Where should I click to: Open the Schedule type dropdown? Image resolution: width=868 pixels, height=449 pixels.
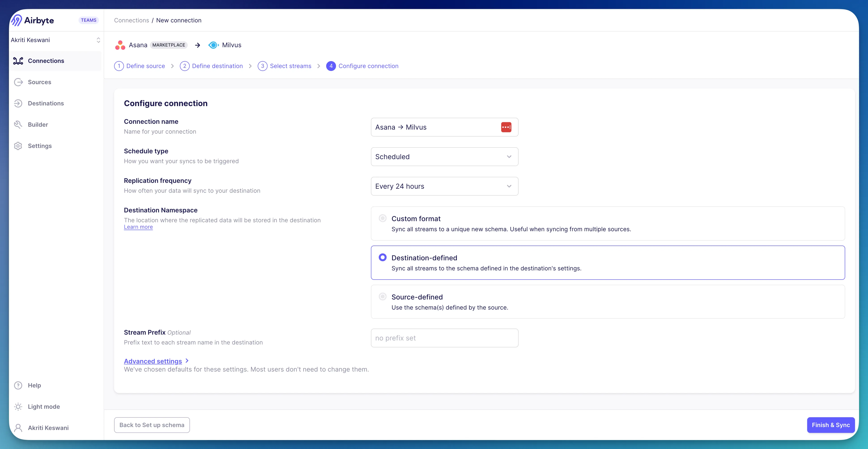[444, 157]
